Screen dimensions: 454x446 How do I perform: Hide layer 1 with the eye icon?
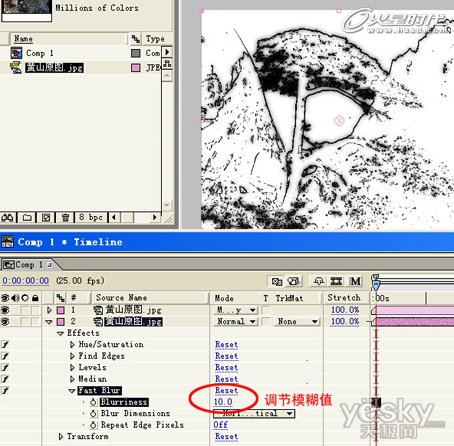click(5, 310)
